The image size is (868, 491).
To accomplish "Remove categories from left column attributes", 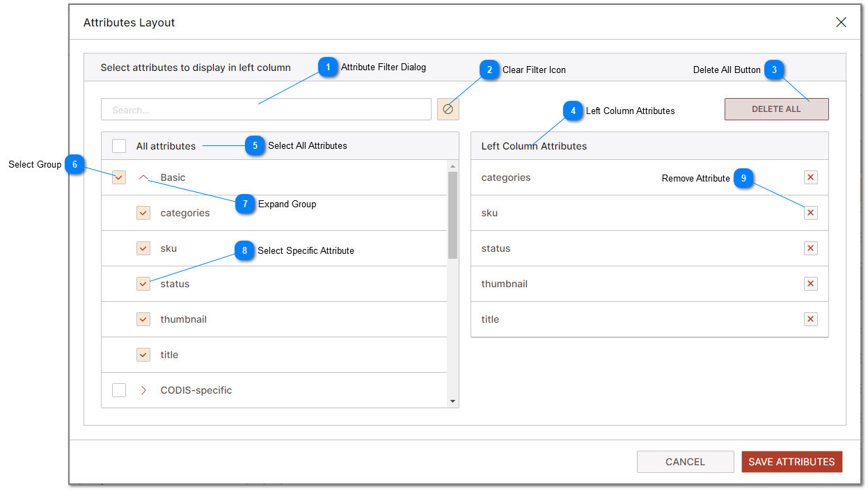I will (x=810, y=177).
